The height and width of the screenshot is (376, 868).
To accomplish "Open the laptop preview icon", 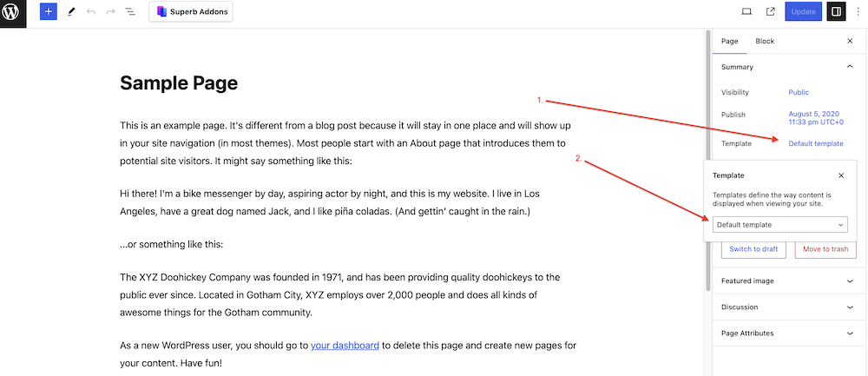I will (746, 11).
